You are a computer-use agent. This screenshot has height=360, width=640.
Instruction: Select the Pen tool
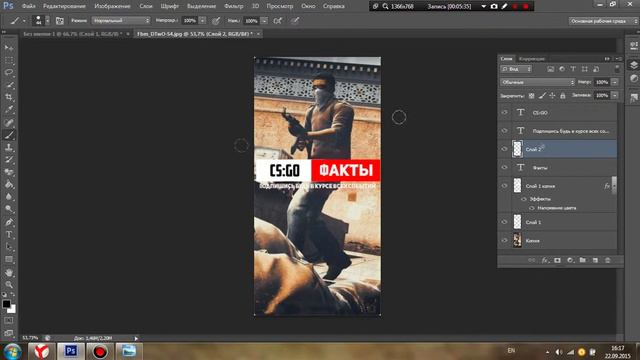pyautogui.click(x=9, y=222)
